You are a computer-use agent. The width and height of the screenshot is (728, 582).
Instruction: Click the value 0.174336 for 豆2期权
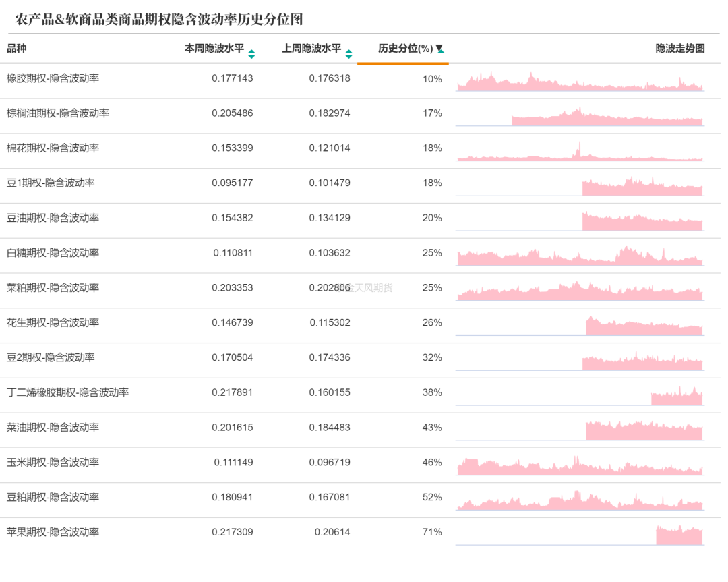330,357
